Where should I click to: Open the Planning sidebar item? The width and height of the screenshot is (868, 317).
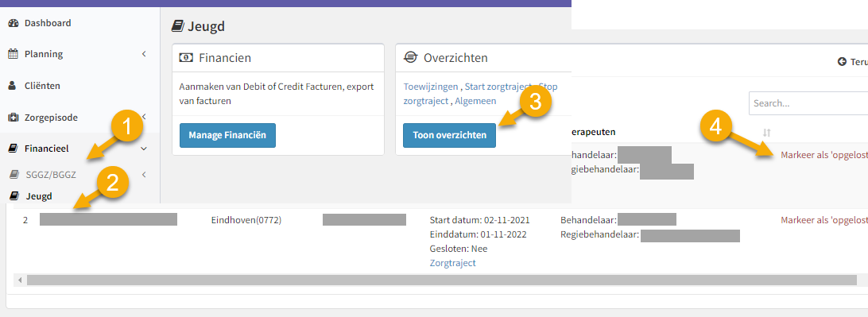click(x=43, y=54)
